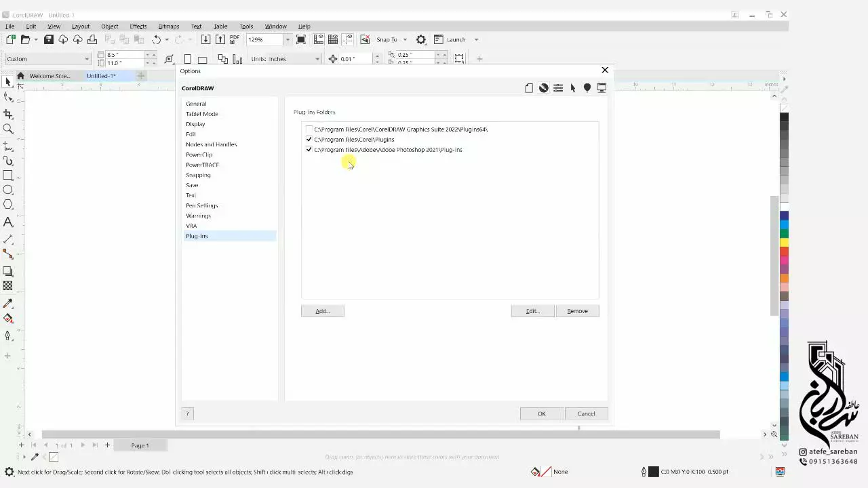Click the Add... button
This screenshot has height=488, width=868.
(x=323, y=311)
